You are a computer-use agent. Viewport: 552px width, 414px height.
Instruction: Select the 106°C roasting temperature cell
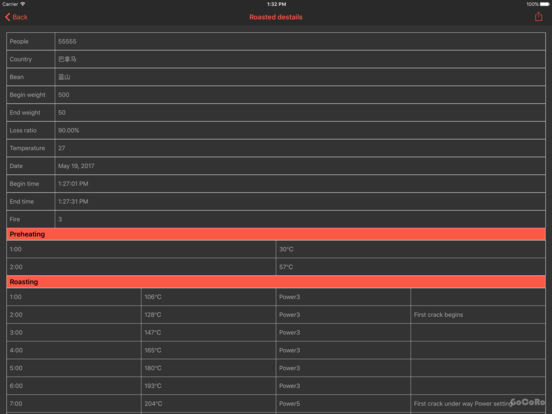click(x=208, y=297)
